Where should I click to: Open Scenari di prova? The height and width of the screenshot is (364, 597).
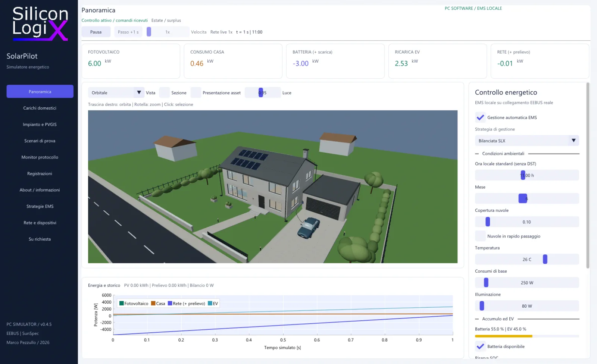pos(40,141)
